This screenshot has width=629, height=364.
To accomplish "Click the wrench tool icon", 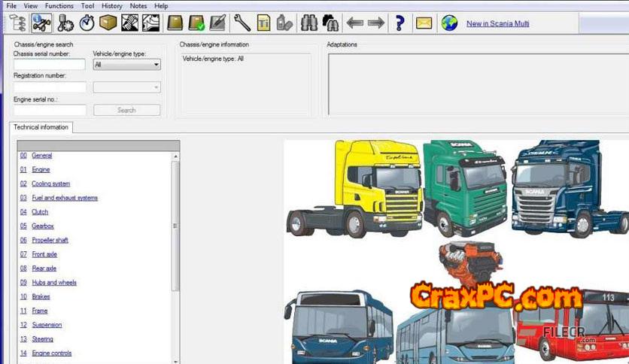I will [x=242, y=23].
